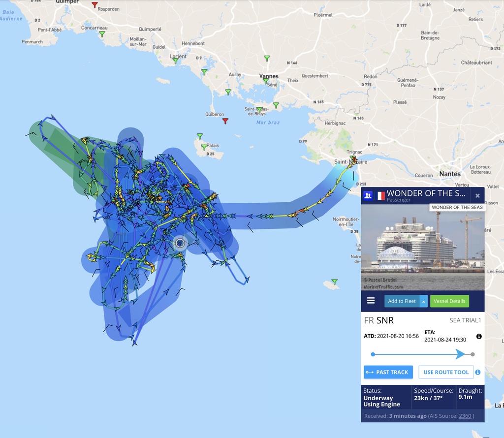Click the port marker at Saint-Nazaire

point(353,159)
